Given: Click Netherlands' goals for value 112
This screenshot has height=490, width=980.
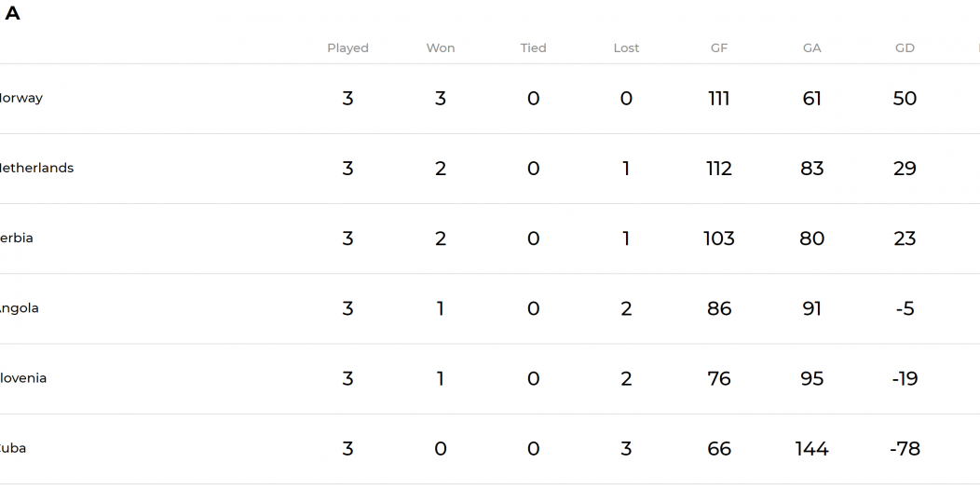Looking at the screenshot, I should click(x=719, y=168).
